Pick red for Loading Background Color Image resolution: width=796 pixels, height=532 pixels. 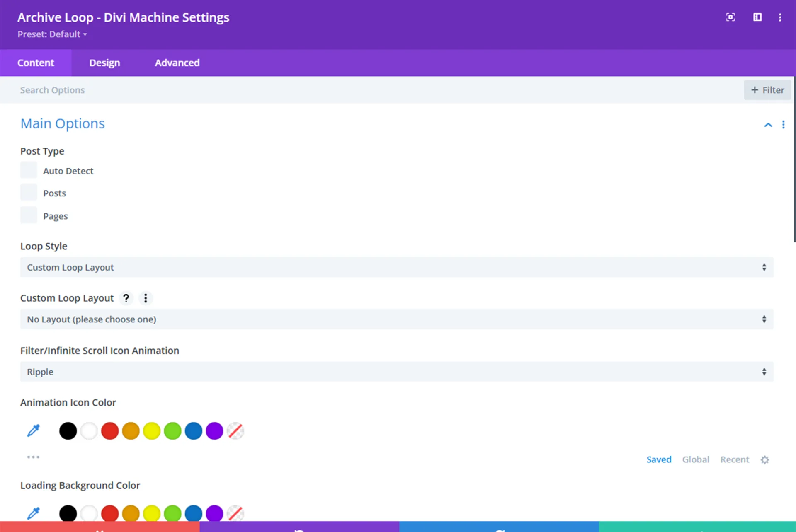pos(110,513)
